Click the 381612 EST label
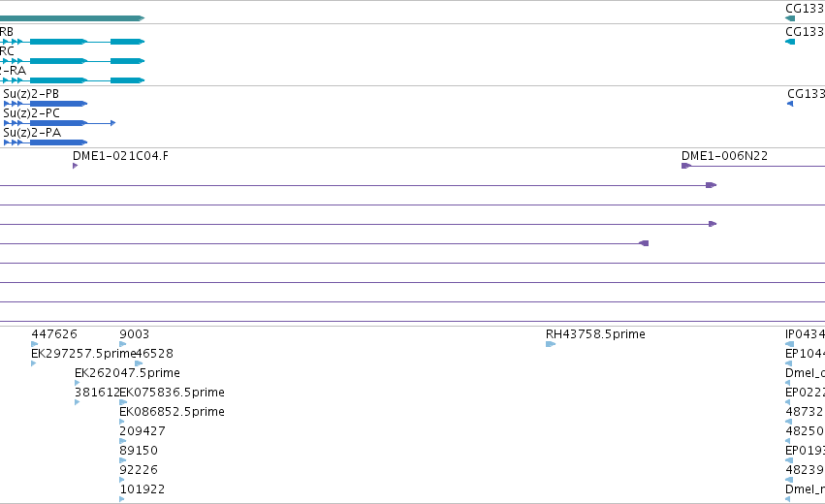Viewport: 825px width, 504px height. point(97,393)
